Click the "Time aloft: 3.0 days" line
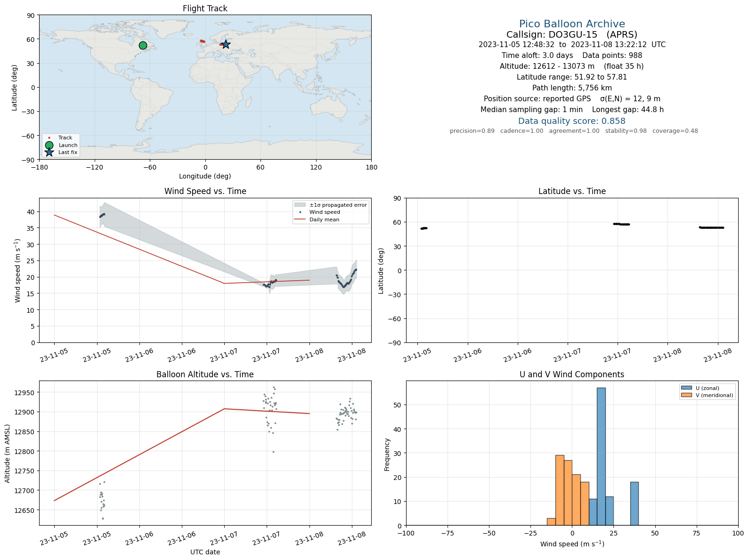 coord(572,56)
